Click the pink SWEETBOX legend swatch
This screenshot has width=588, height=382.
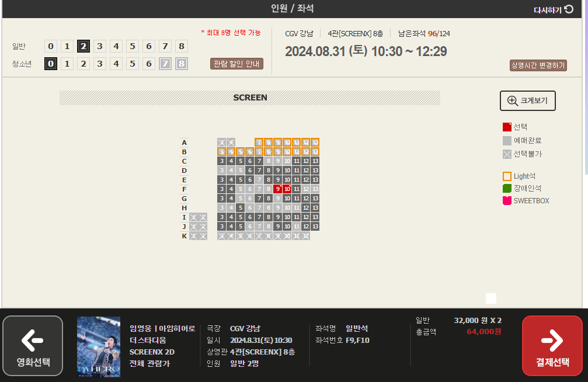(507, 200)
